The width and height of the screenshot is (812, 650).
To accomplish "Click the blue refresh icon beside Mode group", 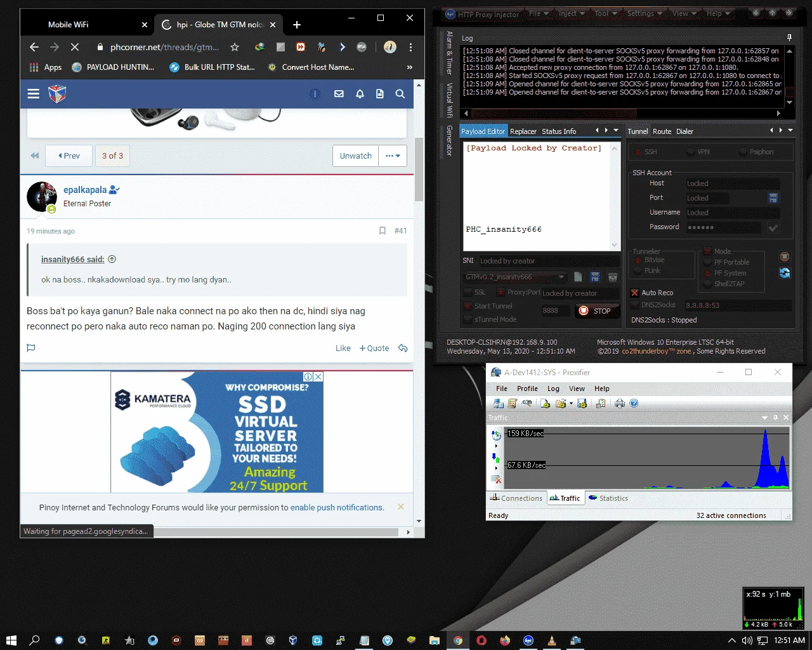I will pyautogui.click(x=785, y=273).
